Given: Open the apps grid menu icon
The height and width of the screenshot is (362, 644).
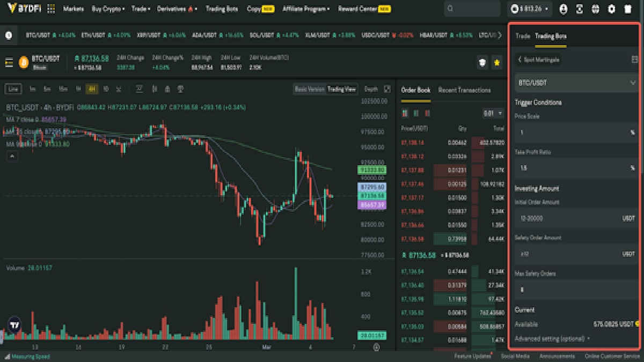Looking at the screenshot, I should tap(51, 9).
